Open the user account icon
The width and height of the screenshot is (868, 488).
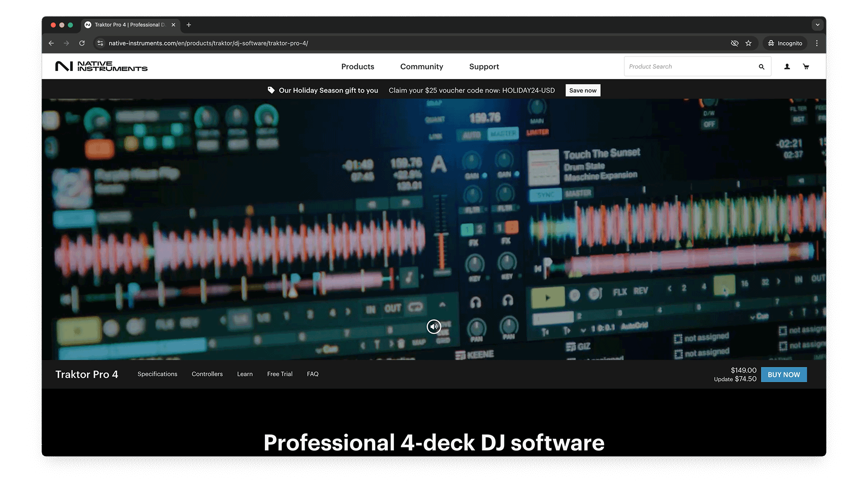787,66
